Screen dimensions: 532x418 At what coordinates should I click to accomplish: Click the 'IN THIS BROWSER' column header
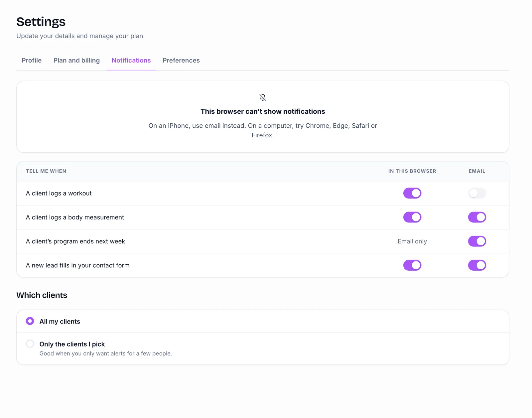coord(412,171)
